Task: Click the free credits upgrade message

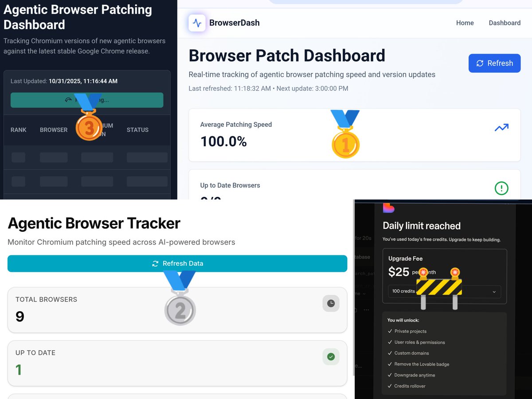Action: pyautogui.click(x=442, y=239)
